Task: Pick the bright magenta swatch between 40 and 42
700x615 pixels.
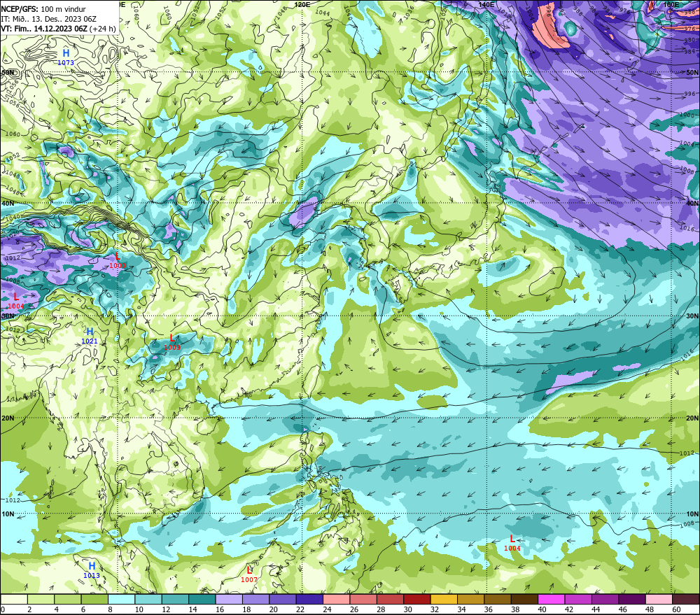Action: (x=552, y=599)
